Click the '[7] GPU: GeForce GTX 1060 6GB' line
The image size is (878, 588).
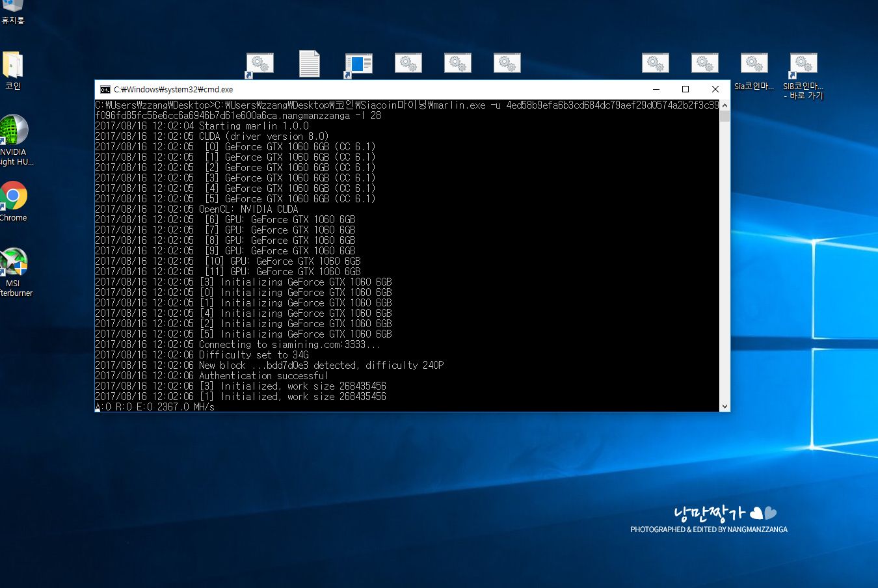tap(225, 230)
